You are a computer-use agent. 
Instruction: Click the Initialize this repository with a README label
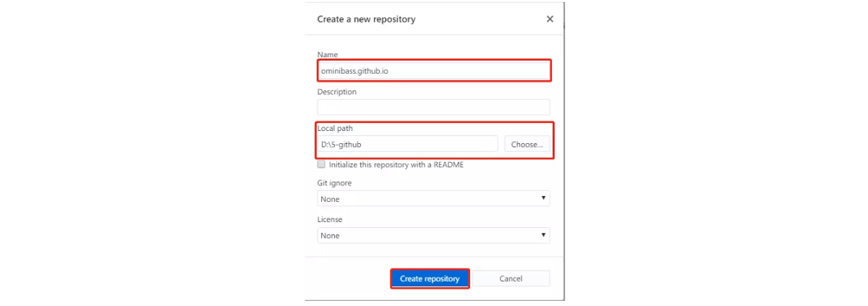[396, 164]
